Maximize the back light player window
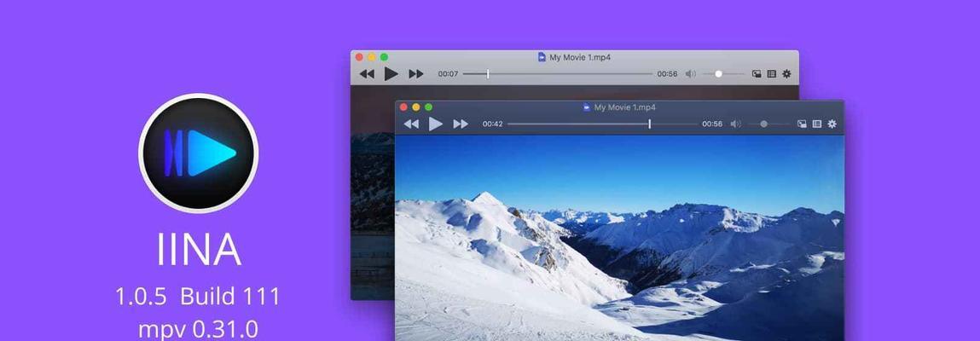The width and height of the screenshot is (980, 341). point(385,57)
